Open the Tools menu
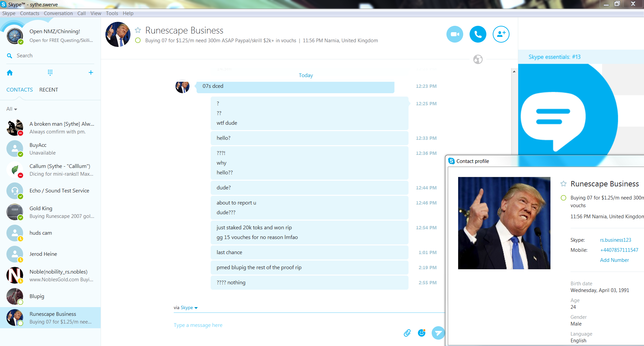Viewport: 644px width, 346px height. (112, 13)
